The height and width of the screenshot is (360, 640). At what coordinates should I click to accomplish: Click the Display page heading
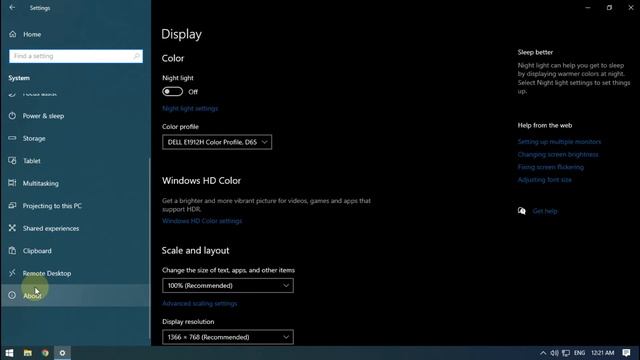(x=181, y=34)
